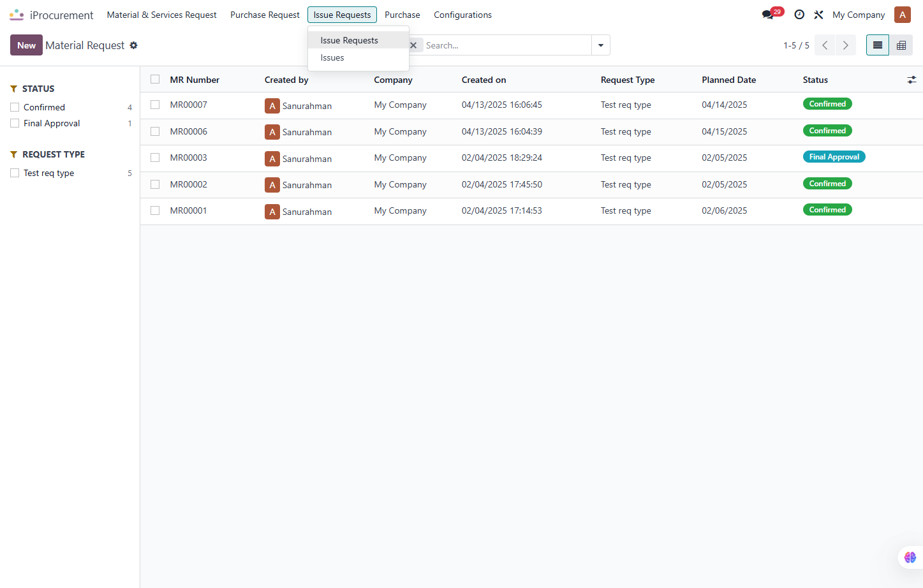Image resolution: width=923 pixels, height=588 pixels.
Task: Filter by Confirmed status checkbox
Action: tap(15, 107)
